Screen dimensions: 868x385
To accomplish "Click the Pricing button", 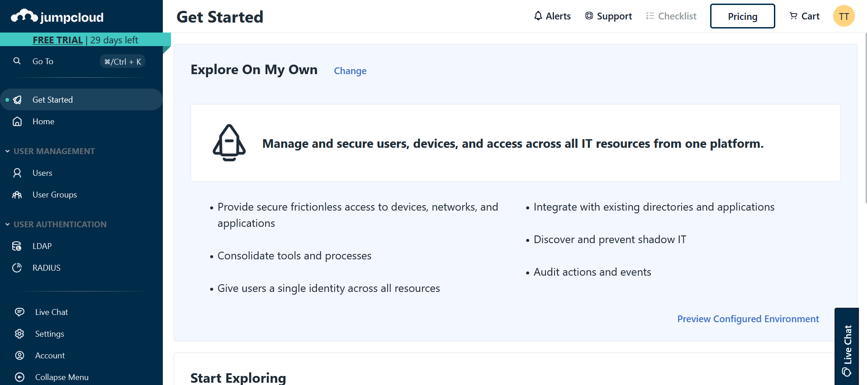I will [x=742, y=16].
